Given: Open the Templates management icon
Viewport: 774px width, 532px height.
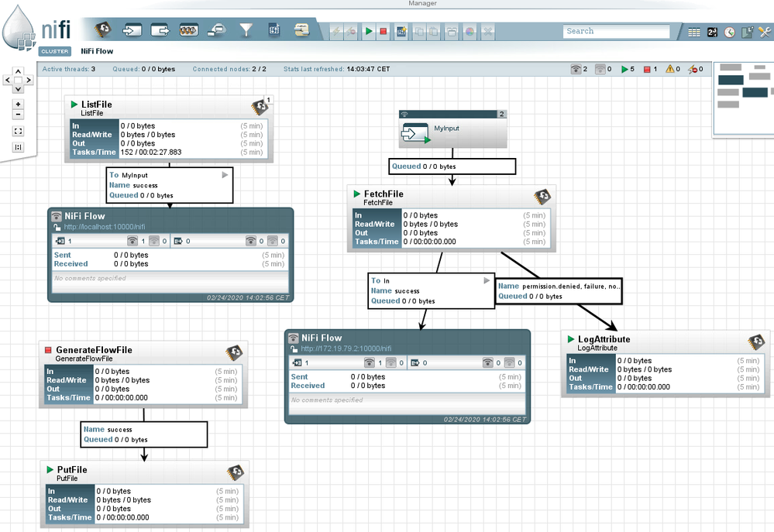Looking at the screenshot, I should pyautogui.click(x=748, y=32).
